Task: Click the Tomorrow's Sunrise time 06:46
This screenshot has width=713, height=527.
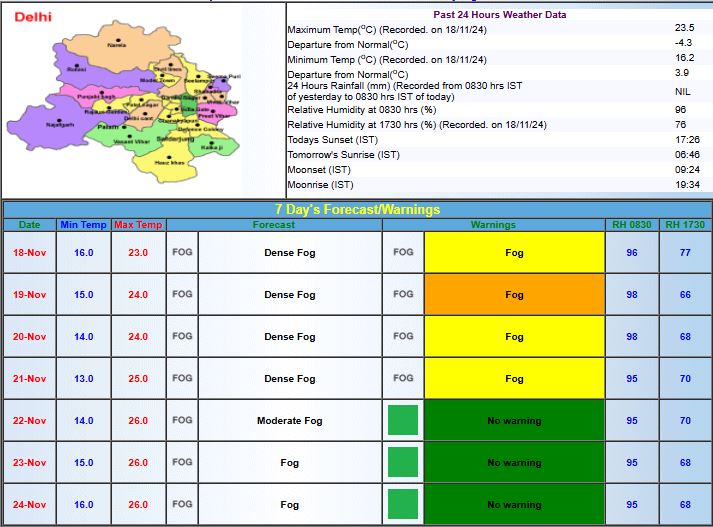Action: click(x=687, y=155)
